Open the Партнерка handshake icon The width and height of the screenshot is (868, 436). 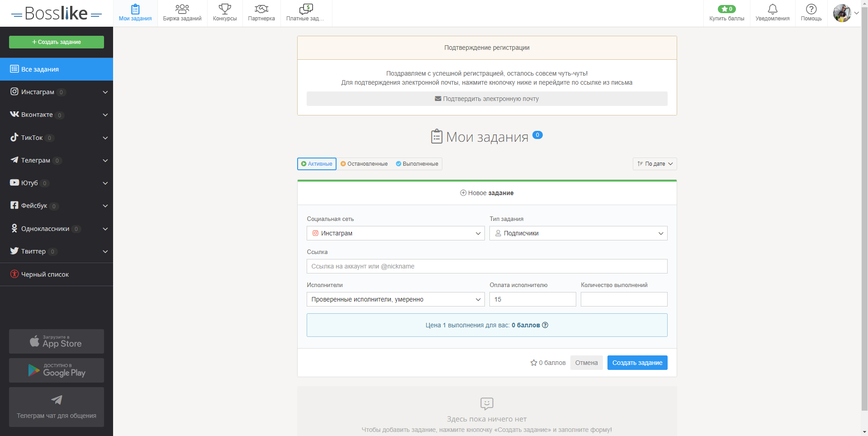(261, 9)
